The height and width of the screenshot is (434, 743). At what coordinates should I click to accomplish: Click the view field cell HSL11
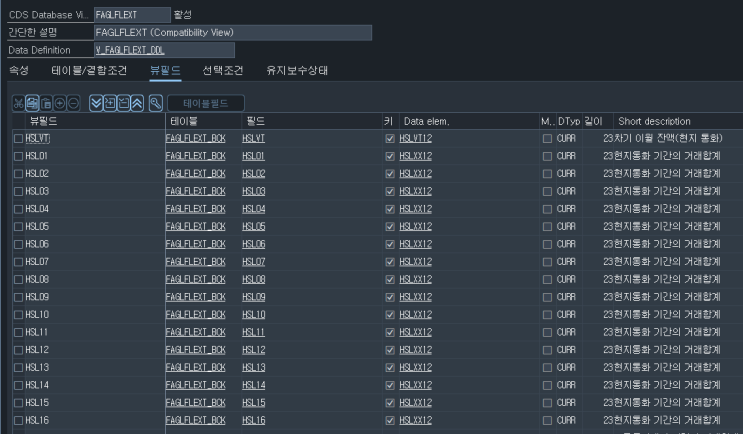[95, 333]
